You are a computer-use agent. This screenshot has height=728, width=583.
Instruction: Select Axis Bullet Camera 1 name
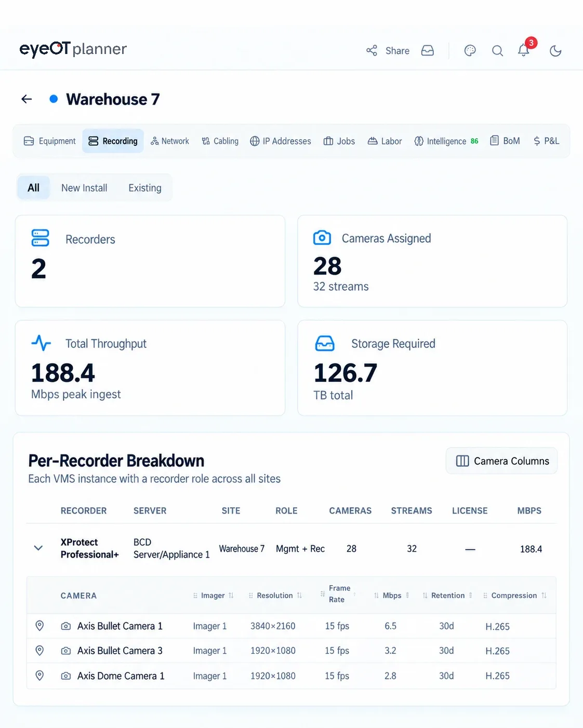click(x=120, y=626)
